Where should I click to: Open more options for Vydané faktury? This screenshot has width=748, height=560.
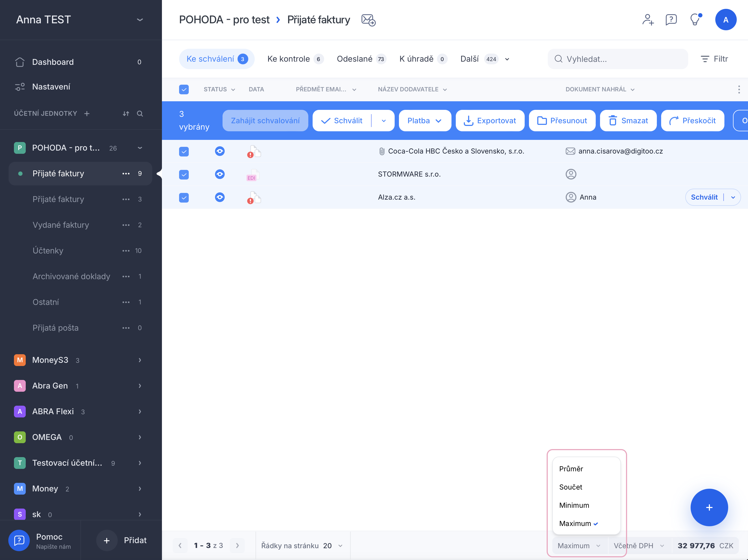pos(126,225)
